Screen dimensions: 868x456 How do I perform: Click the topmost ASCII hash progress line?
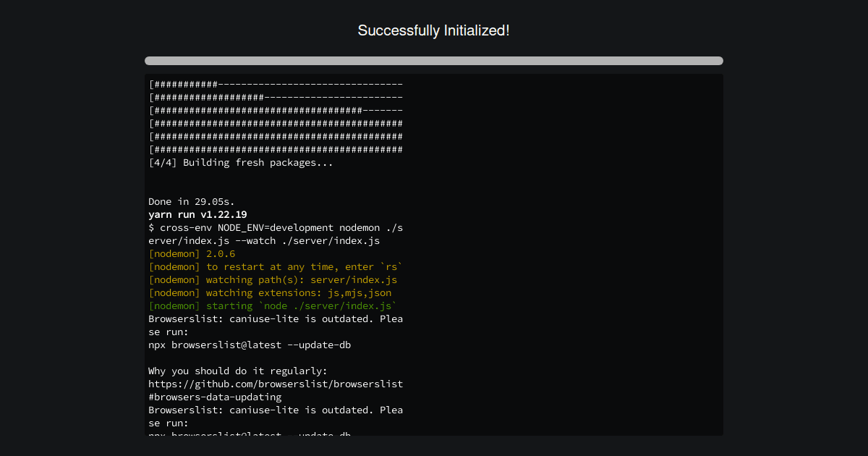point(275,83)
